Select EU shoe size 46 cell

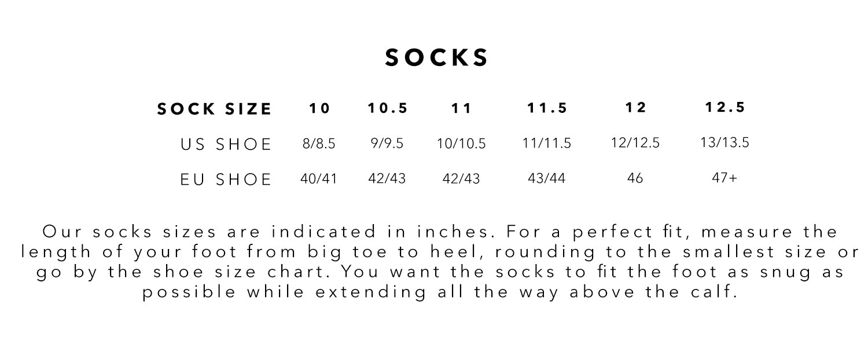tap(635, 178)
